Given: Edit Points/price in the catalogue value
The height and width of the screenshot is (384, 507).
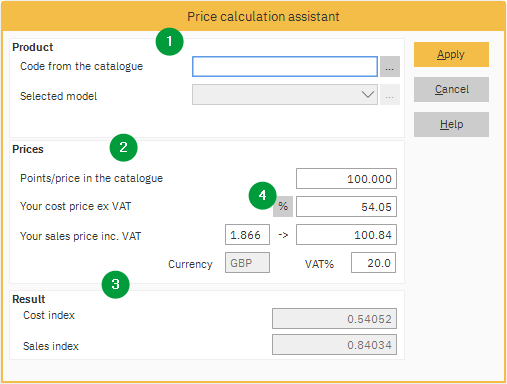Looking at the screenshot, I should (x=346, y=179).
